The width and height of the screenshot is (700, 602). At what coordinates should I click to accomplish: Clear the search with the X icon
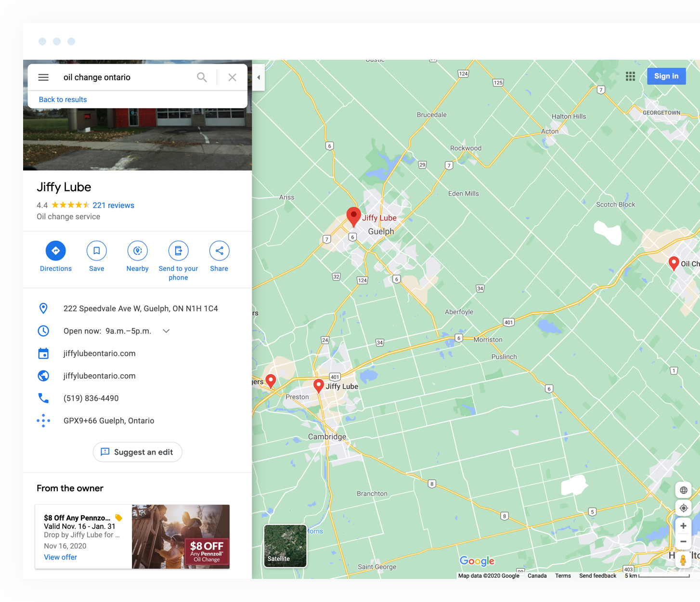point(232,77)
